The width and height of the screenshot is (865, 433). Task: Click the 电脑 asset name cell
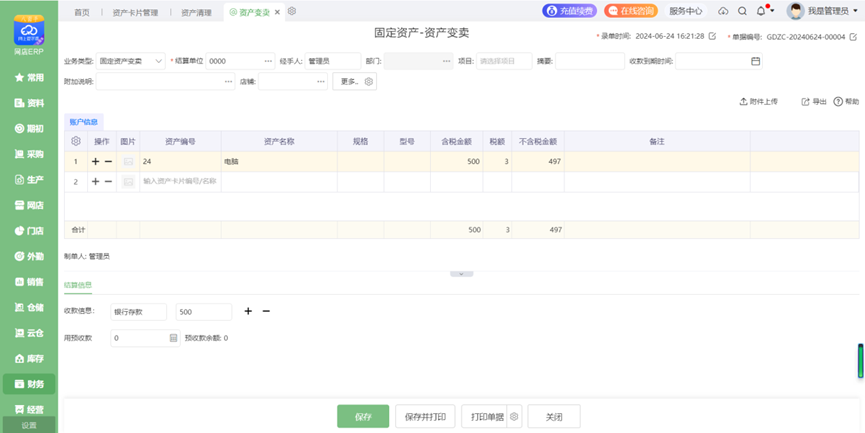279,162
